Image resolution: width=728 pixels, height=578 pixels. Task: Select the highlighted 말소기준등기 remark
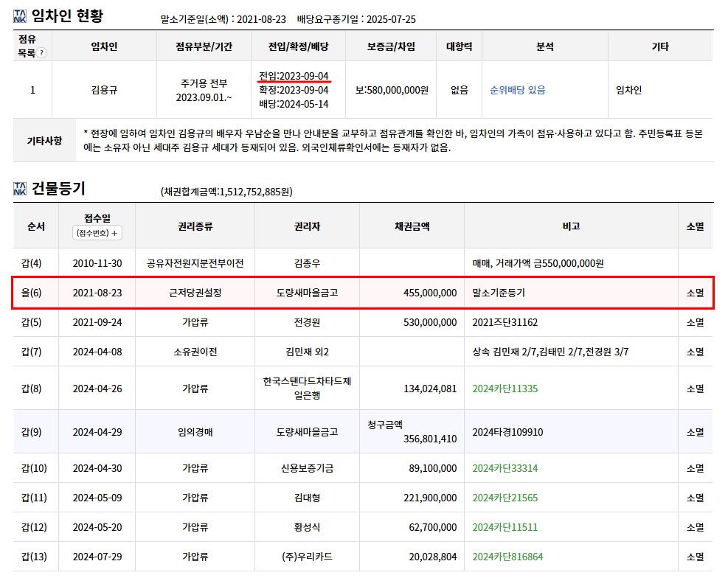click(x=499, y=293)
